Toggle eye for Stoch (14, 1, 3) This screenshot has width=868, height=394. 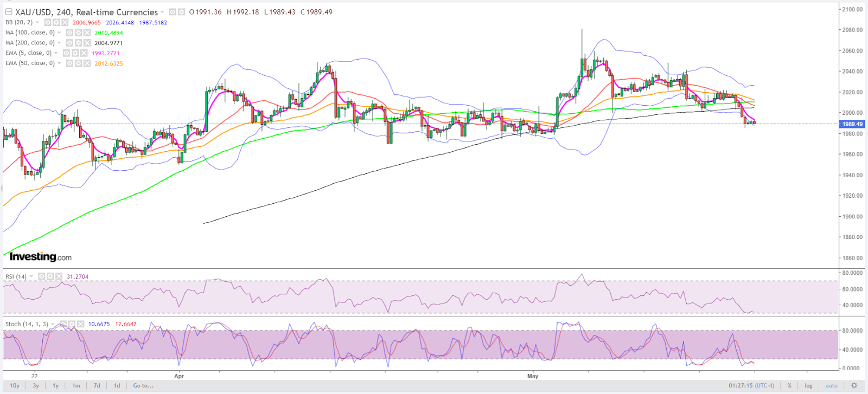(63, 324)
